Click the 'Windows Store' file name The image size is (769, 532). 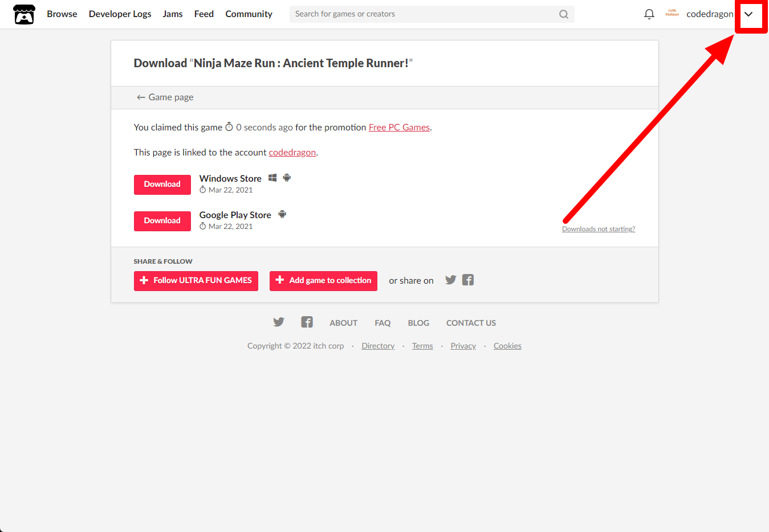coord(230,179)
